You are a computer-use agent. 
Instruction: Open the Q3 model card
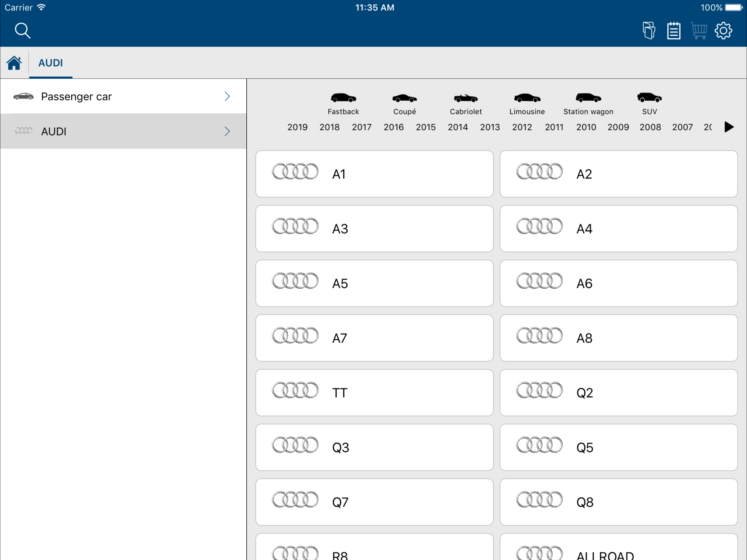click(x=374, y=448)
